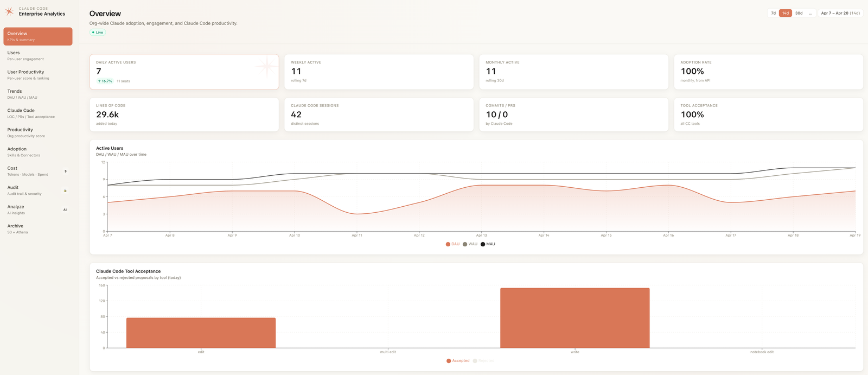
Task: Click the 'Apr 13' x-axis label
Action: point(481,236)
